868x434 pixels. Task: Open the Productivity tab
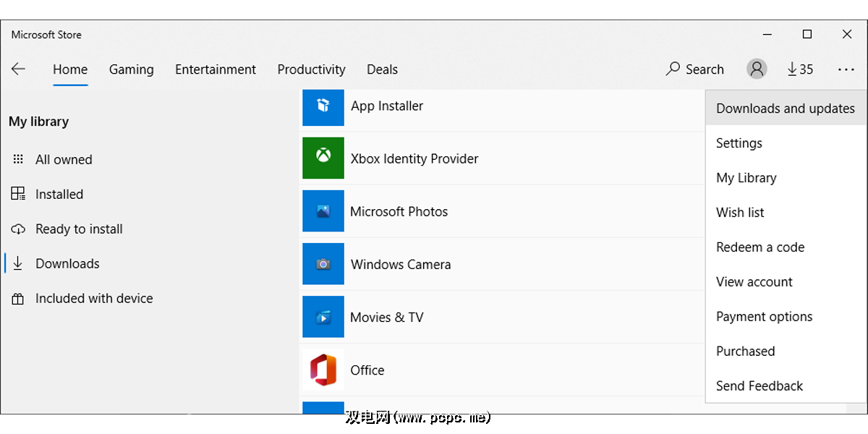(312, 69)
